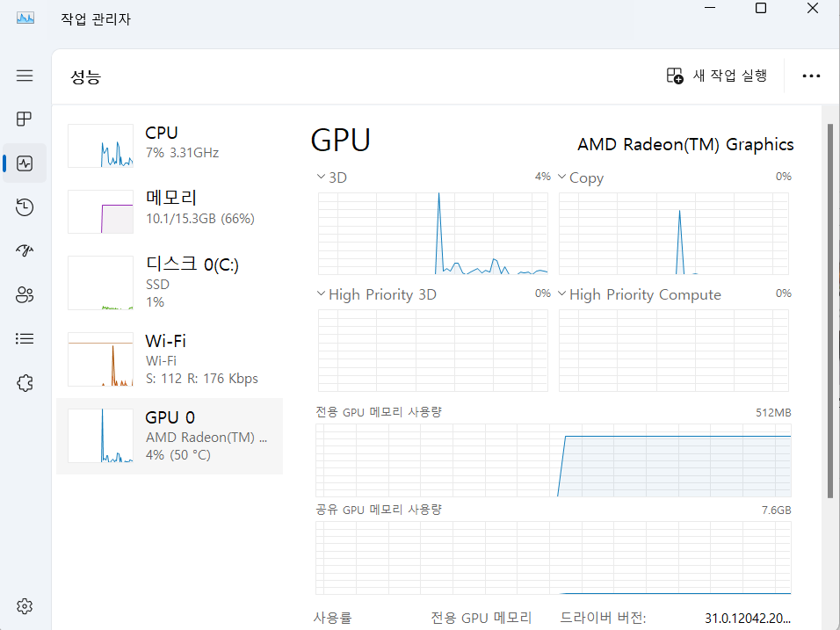The width and height of the screenshot is (840, 630).
Task: Minimize the Task Manager window
Action: pos(710,8)
